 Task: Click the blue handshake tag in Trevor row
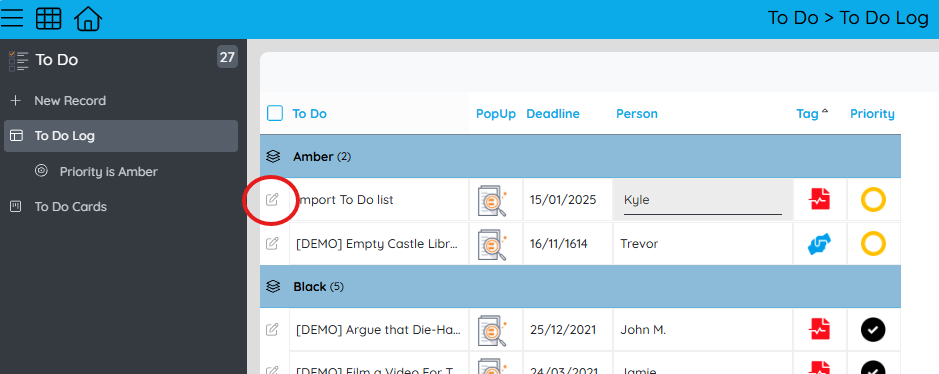(820, 244)
